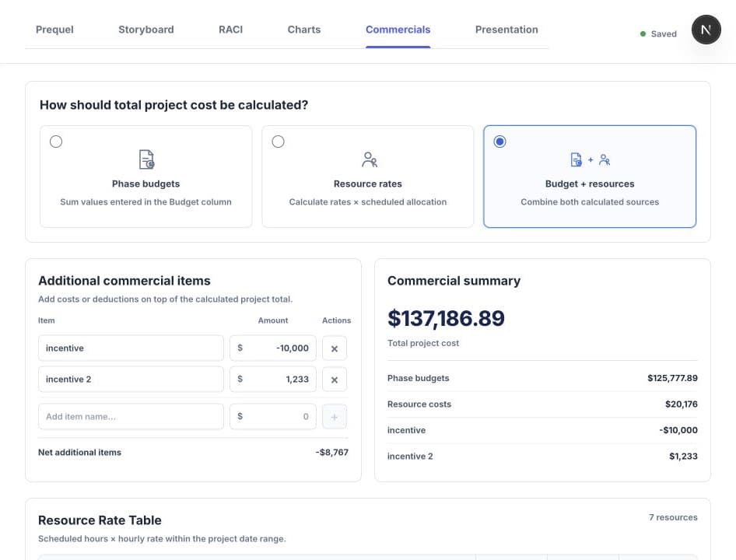The image size is (736, 560).
Task: Click the summary incentive 2 value $1,233
Action: click(683, 457)
